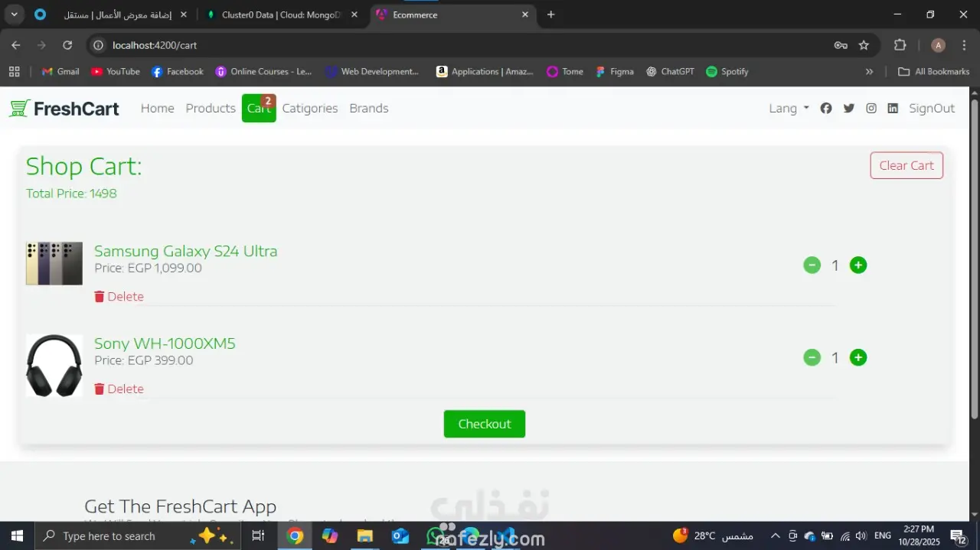
Task: Show more bookmarks with the chevron
Action: pyautogui.click(x=869, y=71)
